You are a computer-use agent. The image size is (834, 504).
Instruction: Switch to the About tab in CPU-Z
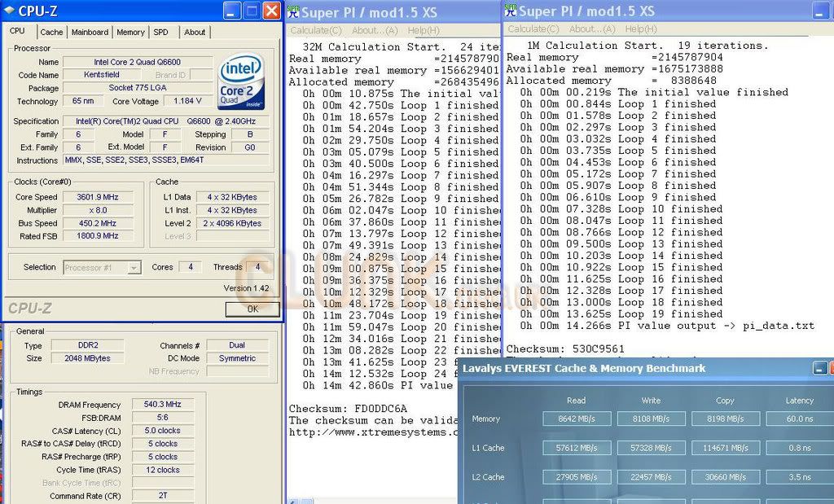[x=195, y=32]
